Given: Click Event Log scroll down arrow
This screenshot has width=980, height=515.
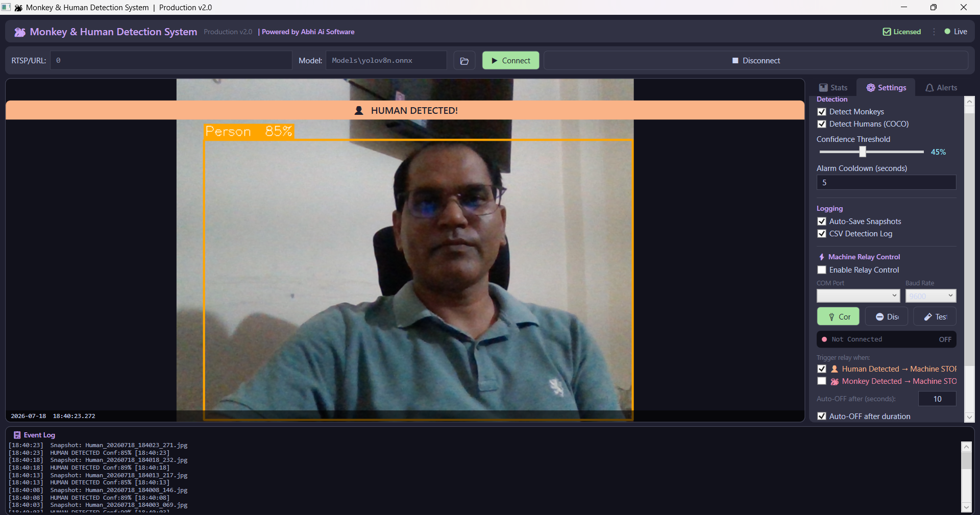Looking at the screenshot, I should (966, 507).
